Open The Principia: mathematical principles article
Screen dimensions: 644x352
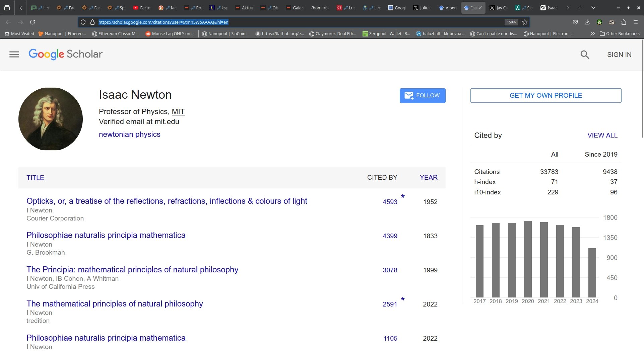coord(132,269)
